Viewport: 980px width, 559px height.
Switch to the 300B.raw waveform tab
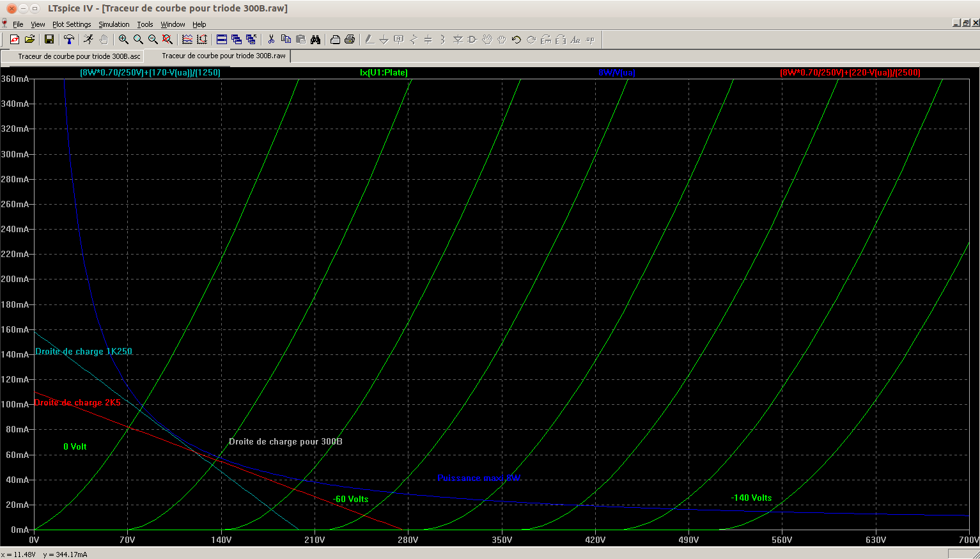coord(217,56)
